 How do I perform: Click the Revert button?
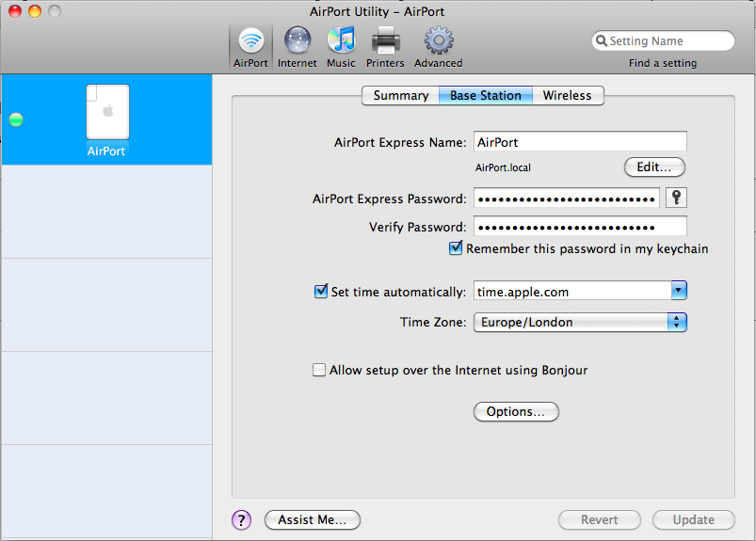click(x=600, y=519)
